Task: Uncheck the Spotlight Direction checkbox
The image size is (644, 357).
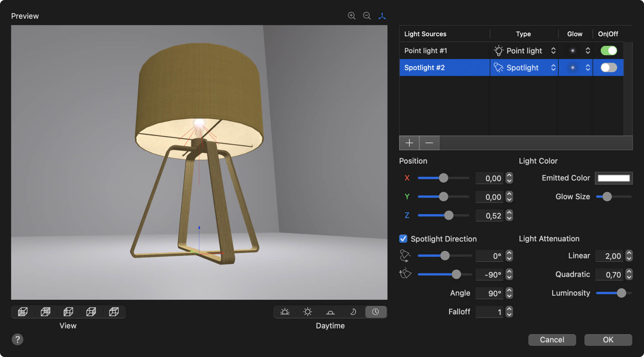Action: 403,239
